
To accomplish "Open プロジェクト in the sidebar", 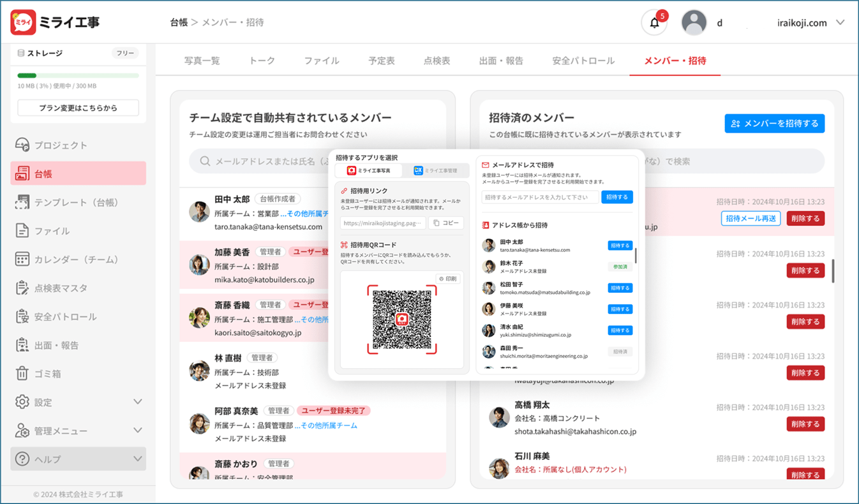I will [78, 145].
